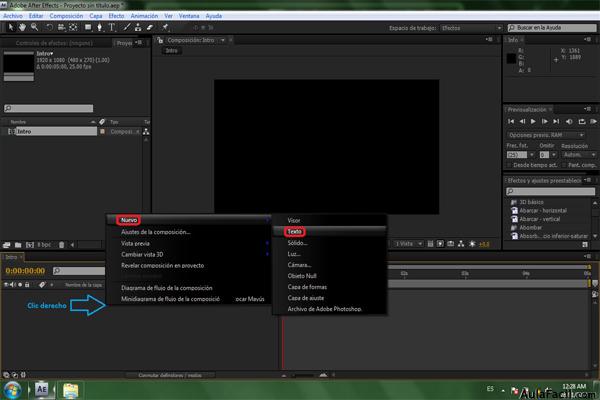Enable the 'Desde tiempo act.' checkbox
This screenshot has height=400, width=600.
[509, 165]
